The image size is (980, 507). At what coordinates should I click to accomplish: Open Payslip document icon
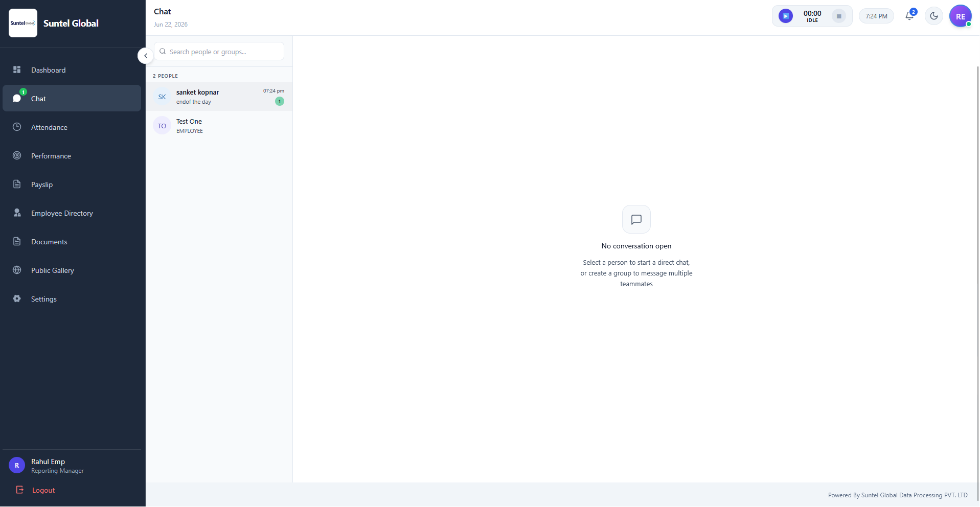tap(17, 184)
